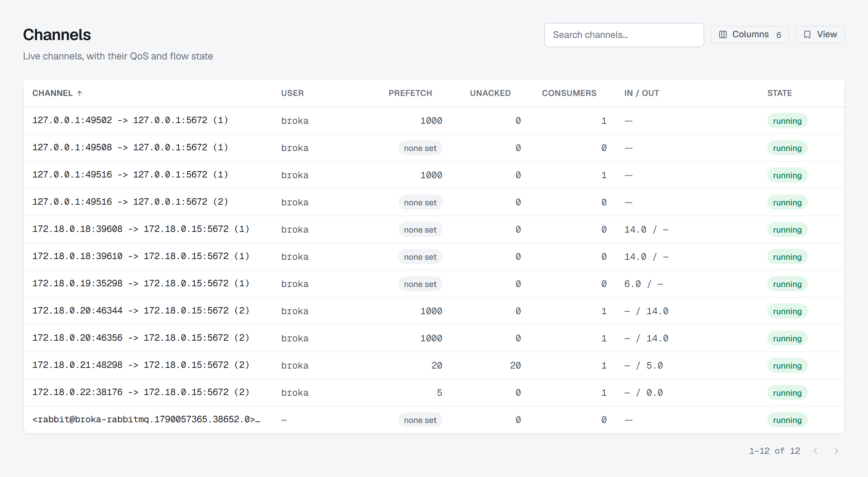This screenshot has height=477, width=868.
Task: Click running badge for 172.18.0.21:48298
Action: (x=787, y=366)
